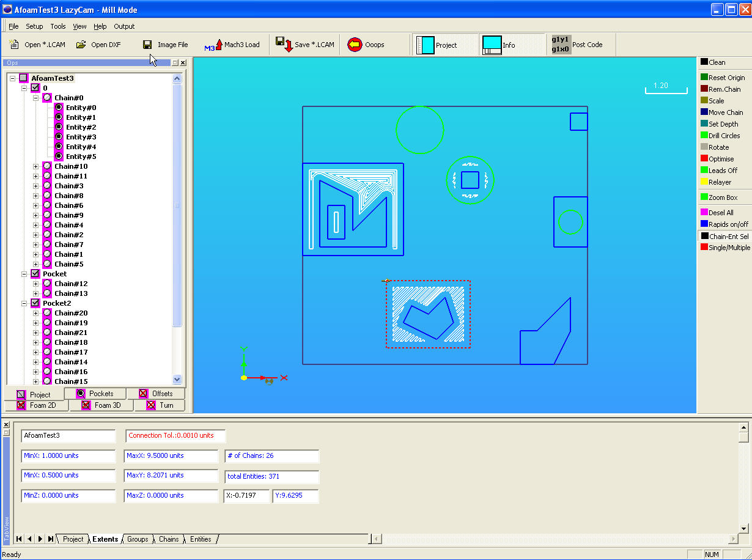The image size is (752, 560).
Task: Click the AfoamTest3 name field
Action: (68, 436)
